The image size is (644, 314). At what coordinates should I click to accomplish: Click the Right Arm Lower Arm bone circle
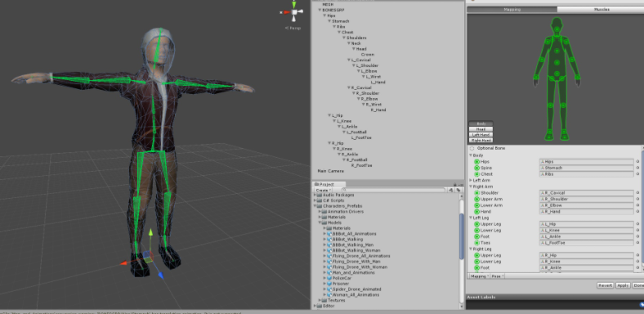pyautogui.click(x=476, y=205)
